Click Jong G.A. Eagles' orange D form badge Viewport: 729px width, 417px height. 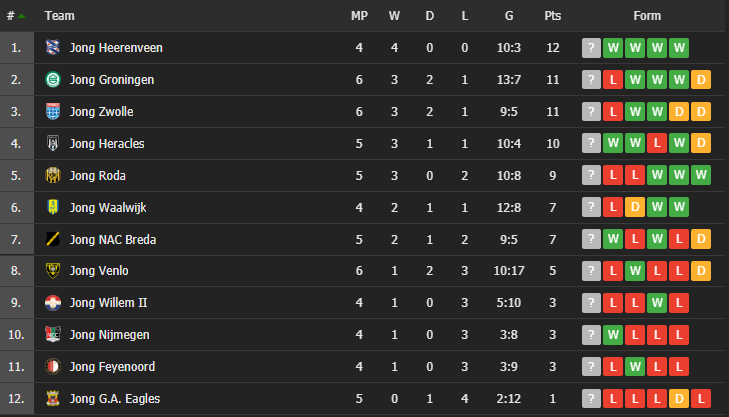679,398
